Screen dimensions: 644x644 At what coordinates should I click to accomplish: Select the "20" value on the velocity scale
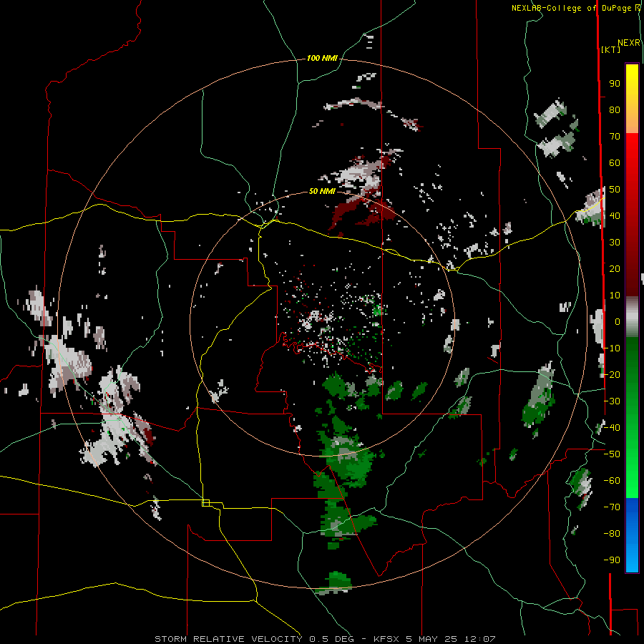[615, 268]
